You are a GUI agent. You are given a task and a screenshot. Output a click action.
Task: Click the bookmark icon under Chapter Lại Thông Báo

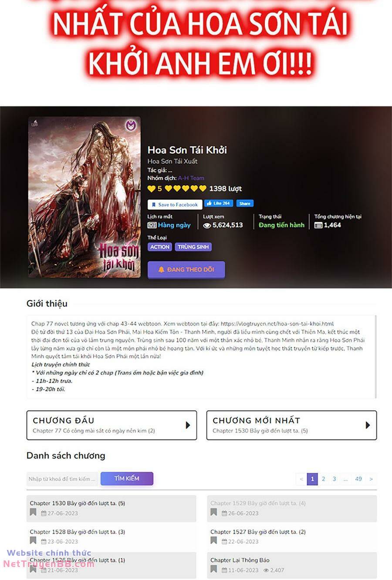coord(213,569)
